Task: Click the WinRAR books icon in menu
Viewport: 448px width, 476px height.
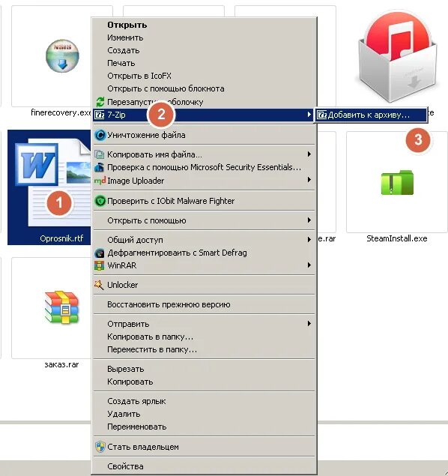Action: coord(100,265)
